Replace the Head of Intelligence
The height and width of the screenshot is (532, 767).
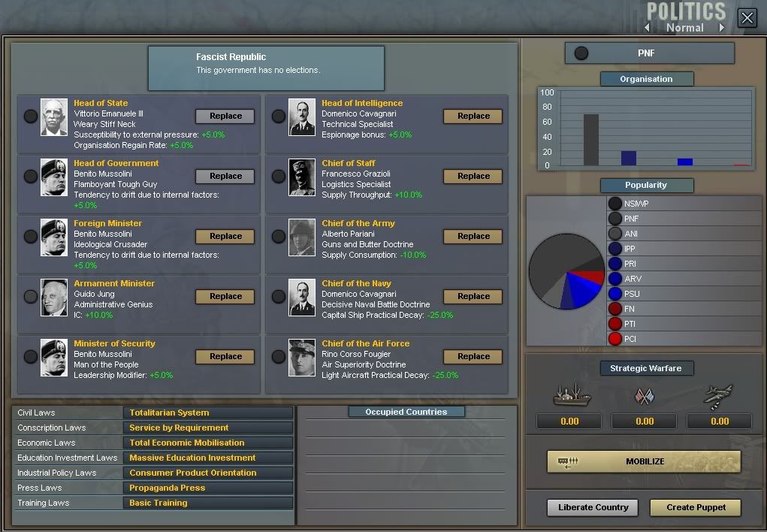pyautogui.click(x=473, y=116)
